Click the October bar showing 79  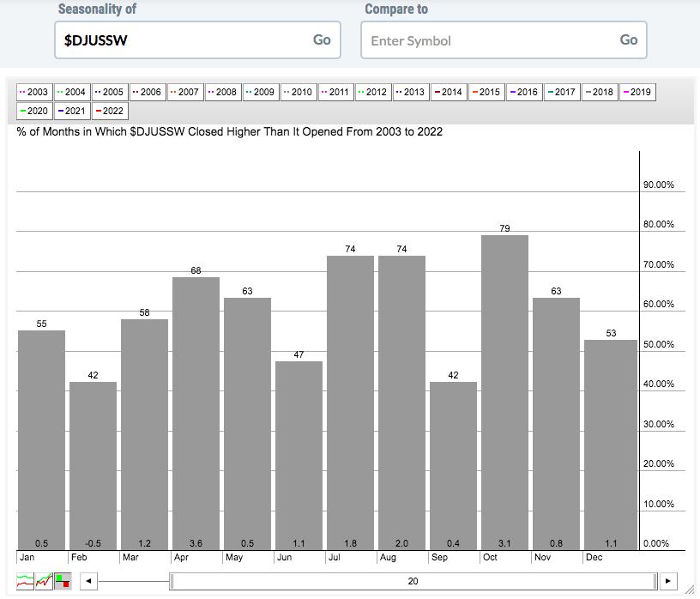504,392
